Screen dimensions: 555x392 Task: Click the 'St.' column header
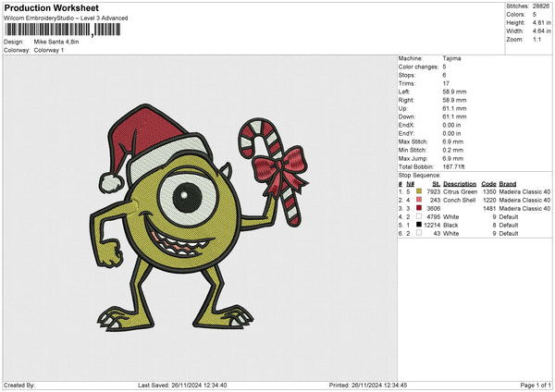[x=436, y=184]
